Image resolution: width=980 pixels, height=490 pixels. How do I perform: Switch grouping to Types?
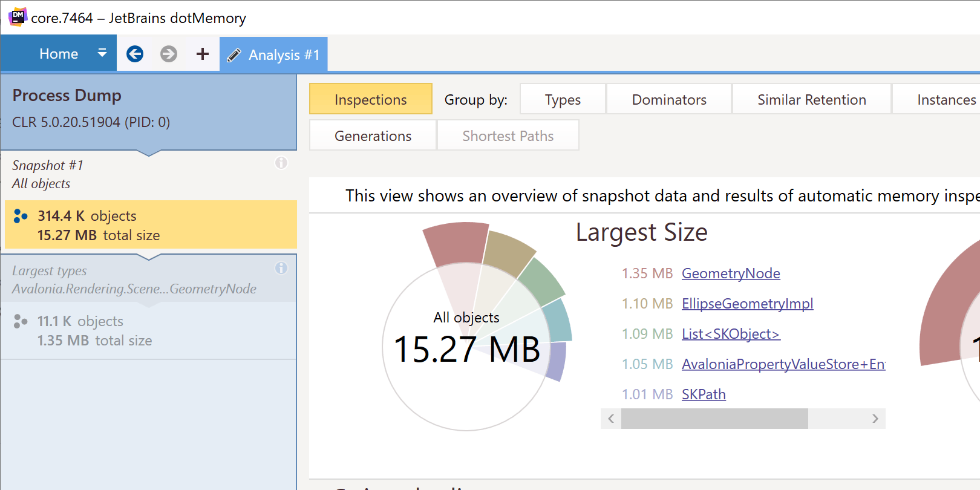[563, 99]
